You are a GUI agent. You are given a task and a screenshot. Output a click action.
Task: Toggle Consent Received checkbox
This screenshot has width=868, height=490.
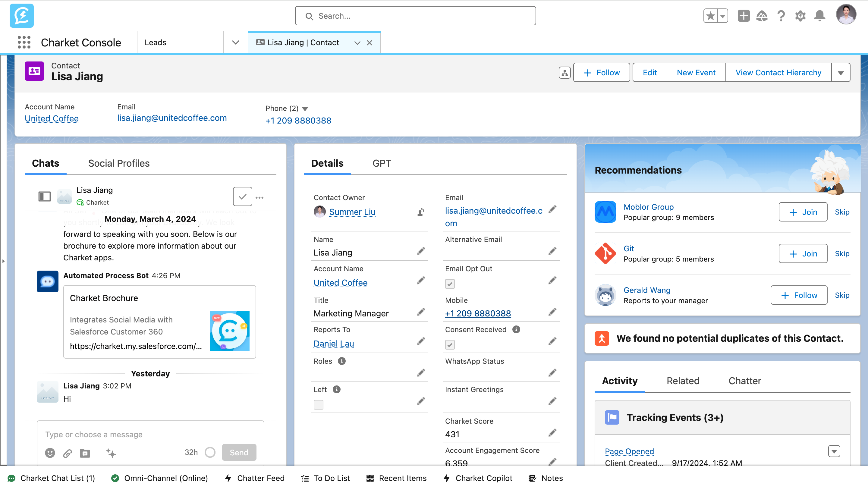[450, 344]
